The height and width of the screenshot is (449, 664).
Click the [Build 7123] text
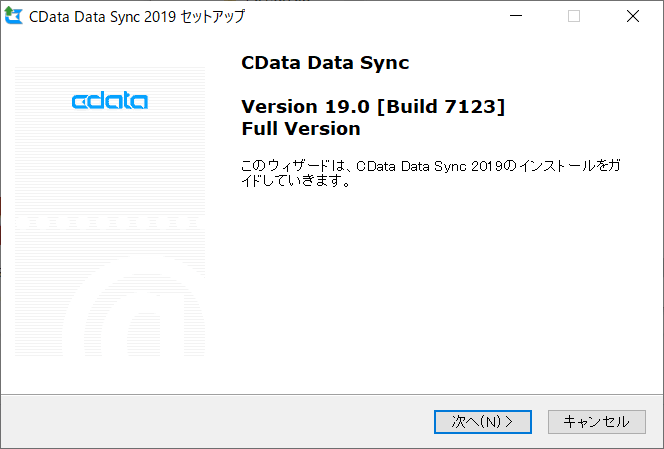coord(441,106)
